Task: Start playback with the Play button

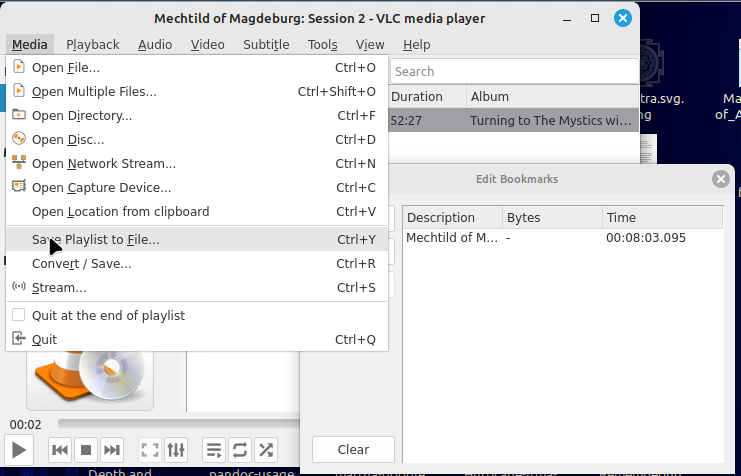Action: click(19, 450)
